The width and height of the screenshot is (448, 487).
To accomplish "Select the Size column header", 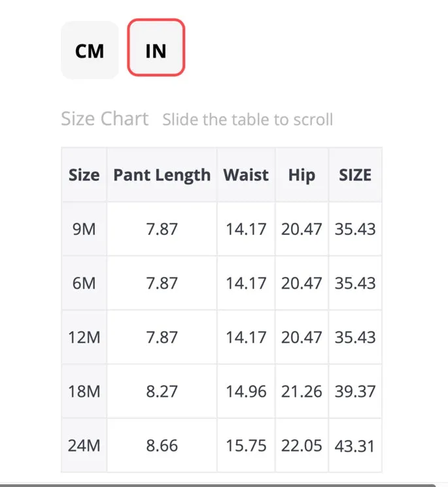I will [84, 175].
